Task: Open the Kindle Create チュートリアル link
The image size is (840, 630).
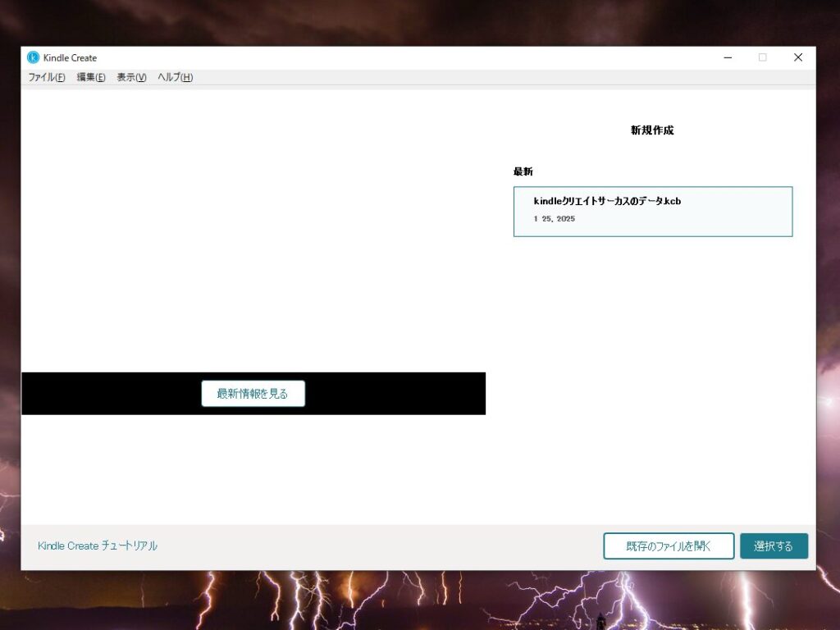Action: (x=98, y=546)
